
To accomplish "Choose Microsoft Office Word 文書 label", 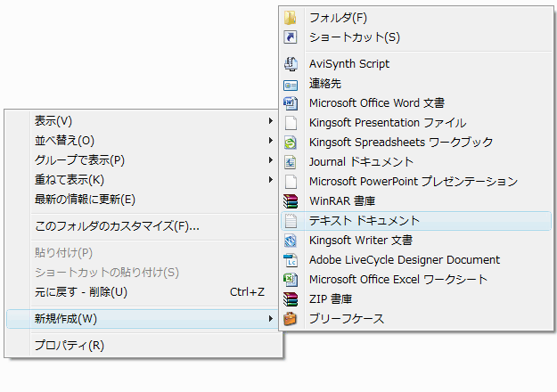I will [x=377, y=103].
